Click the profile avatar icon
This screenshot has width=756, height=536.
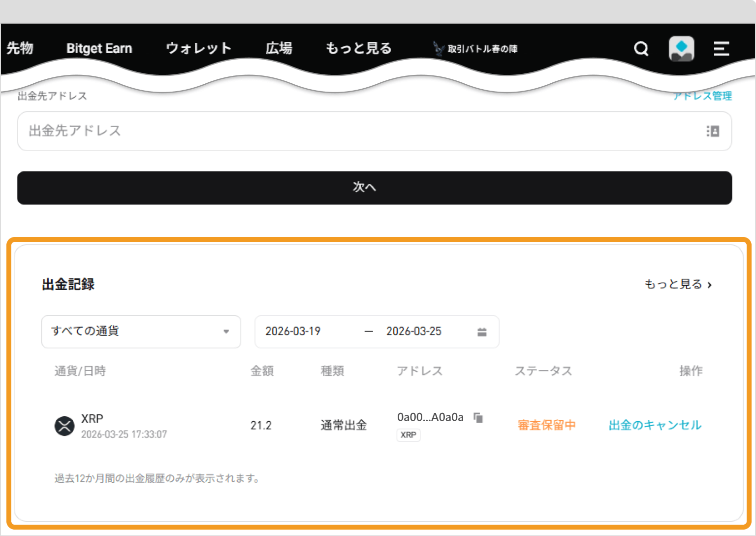681,48
